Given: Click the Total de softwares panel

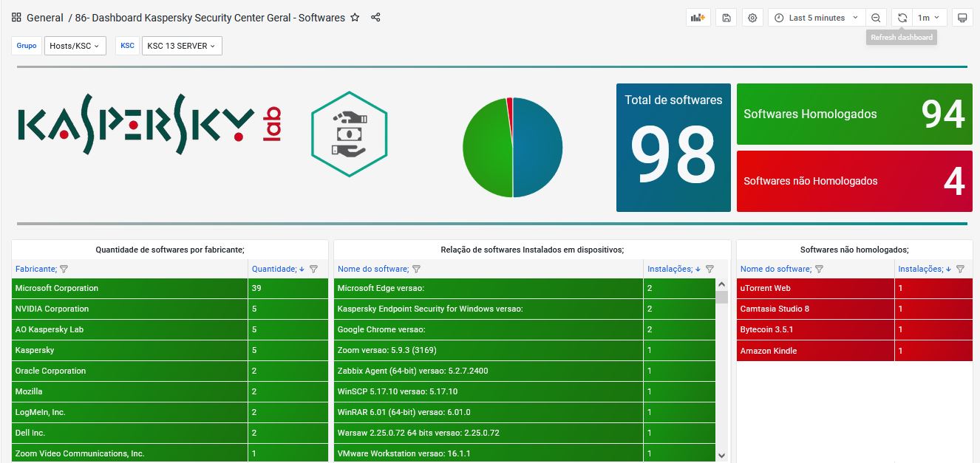Looking at the screenshot, I should 673,148.
